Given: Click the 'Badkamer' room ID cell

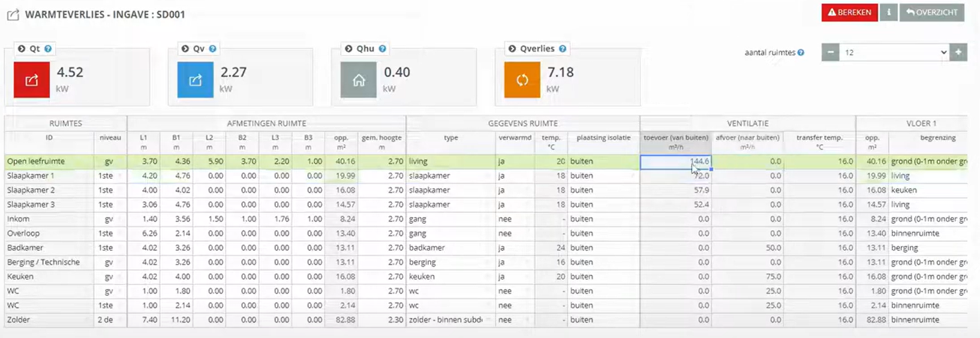Looking at the screenshot, I should tap(49, 248).
